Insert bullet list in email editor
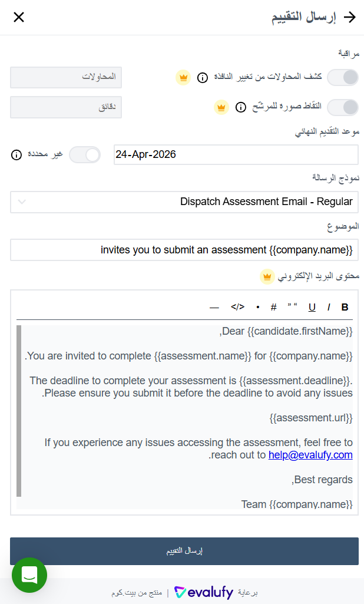This screenshot has height=604, width=364. coord(257,307)
